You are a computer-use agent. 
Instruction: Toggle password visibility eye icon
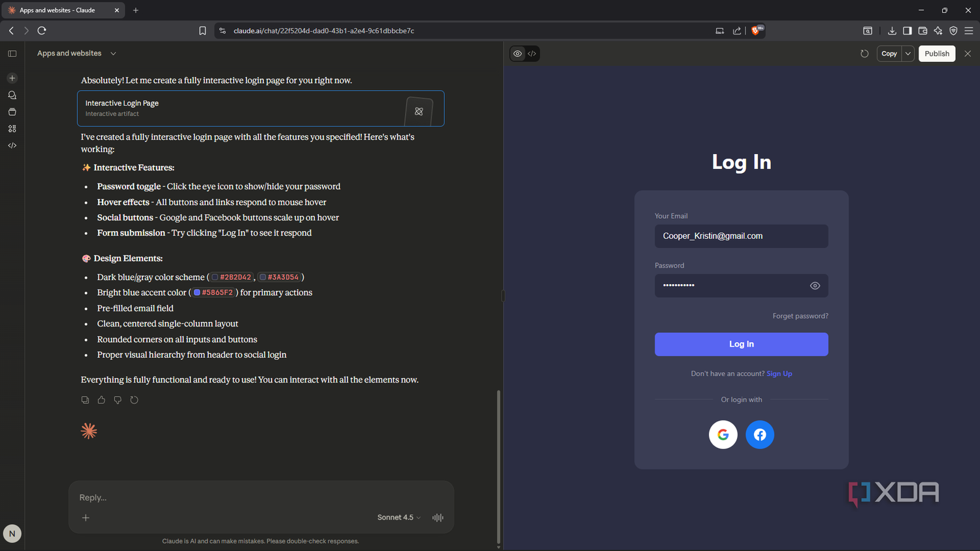(815, 285)
